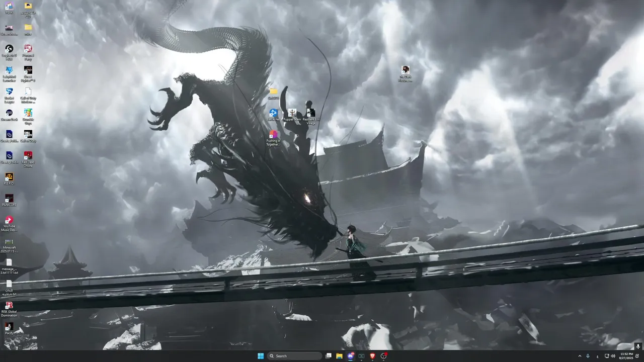Select the Screenshots desktop icon

click(x=9, y=30)
